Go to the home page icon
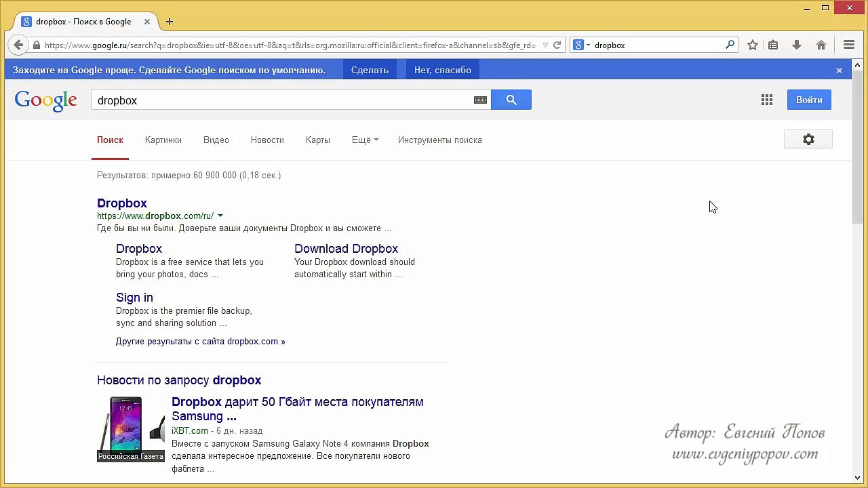 coord(821,45)
